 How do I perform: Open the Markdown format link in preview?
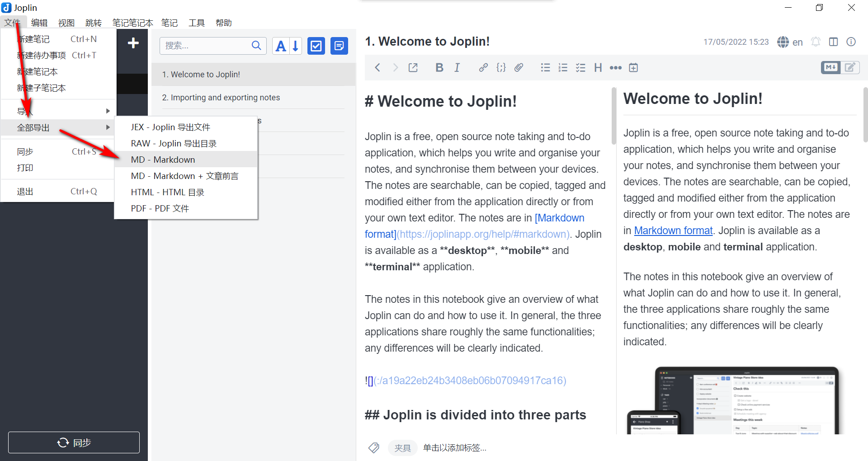tap(673, 230)
